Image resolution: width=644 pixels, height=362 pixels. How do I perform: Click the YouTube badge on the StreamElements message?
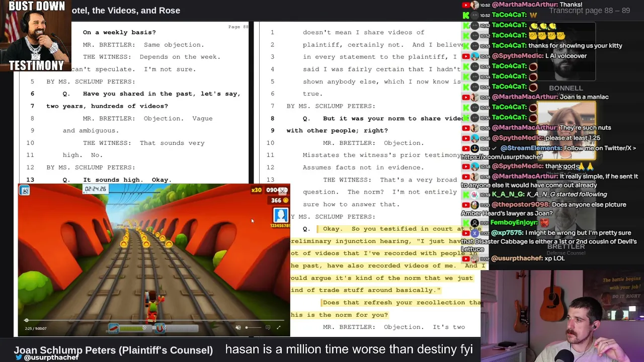pyautogui.click(x=465, y=148)
